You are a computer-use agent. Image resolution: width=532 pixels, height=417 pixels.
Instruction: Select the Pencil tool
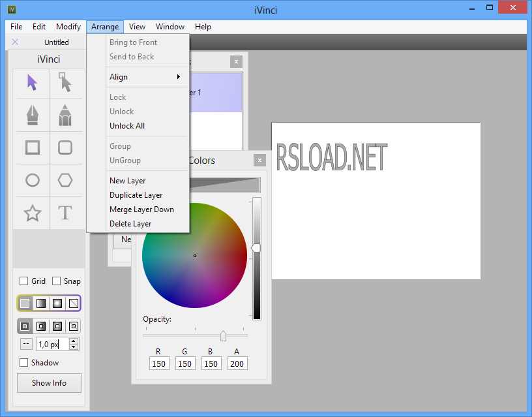pos(65,115)
